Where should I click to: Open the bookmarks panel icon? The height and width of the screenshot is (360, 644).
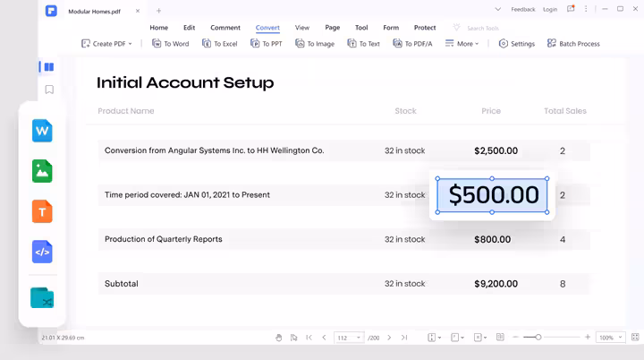coord(49,90)
